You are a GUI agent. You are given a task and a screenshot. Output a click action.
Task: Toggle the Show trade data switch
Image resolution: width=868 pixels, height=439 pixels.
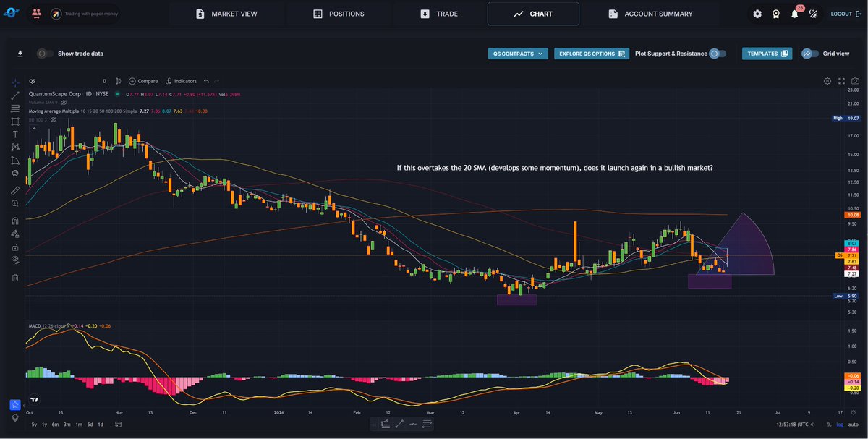[x=44, y=54]
